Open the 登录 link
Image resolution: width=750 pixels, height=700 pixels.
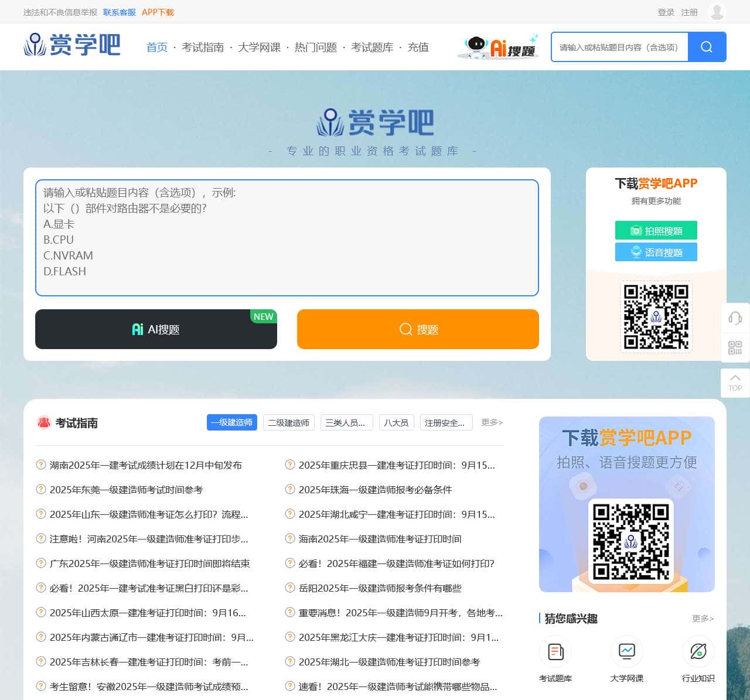coord(666,12)
